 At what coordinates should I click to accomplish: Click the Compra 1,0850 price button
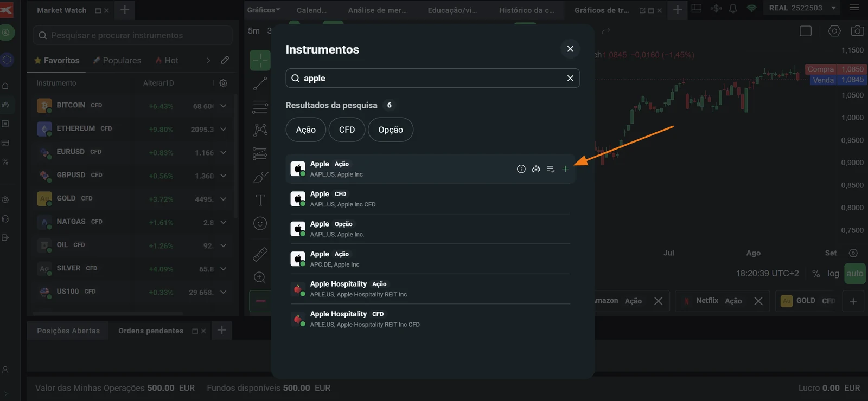click(835, 69)
